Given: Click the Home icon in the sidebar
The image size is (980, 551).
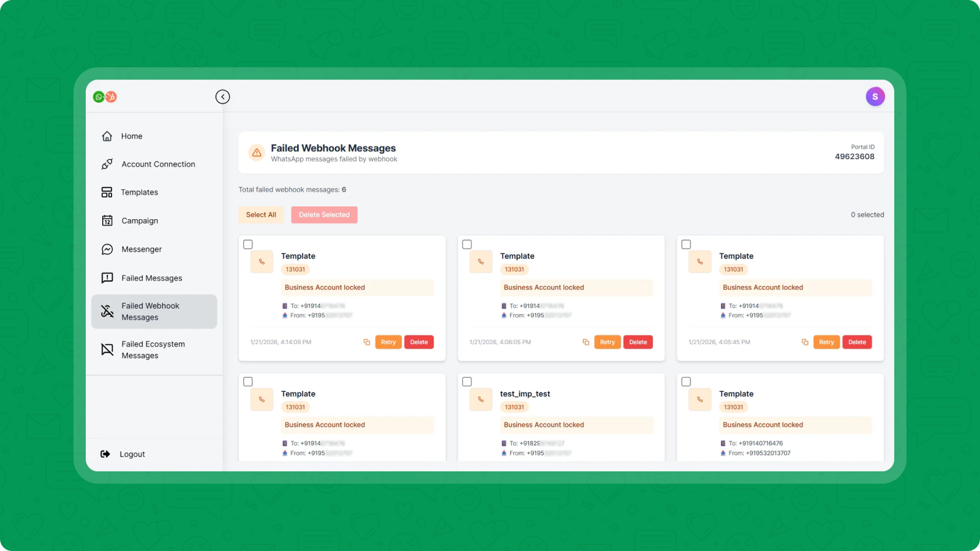Looking at the screenshot, I should 107,137.
